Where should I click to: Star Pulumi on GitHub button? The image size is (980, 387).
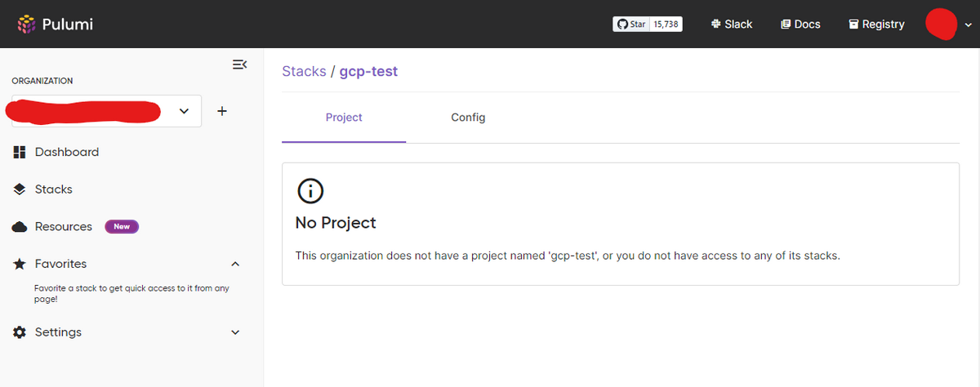tap(631, 24)
